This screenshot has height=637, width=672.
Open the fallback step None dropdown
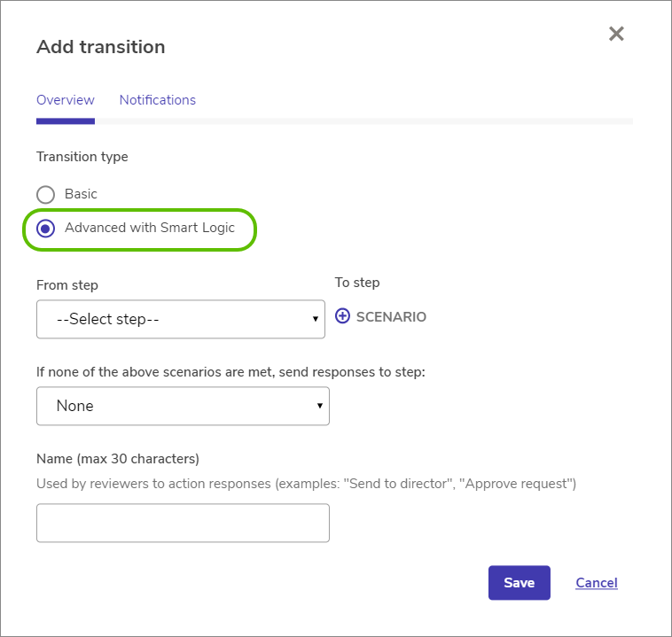tap(183, 406)
